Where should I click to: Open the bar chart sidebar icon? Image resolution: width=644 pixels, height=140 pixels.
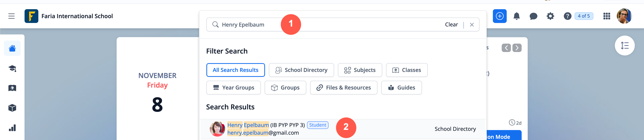coord(12,128)
